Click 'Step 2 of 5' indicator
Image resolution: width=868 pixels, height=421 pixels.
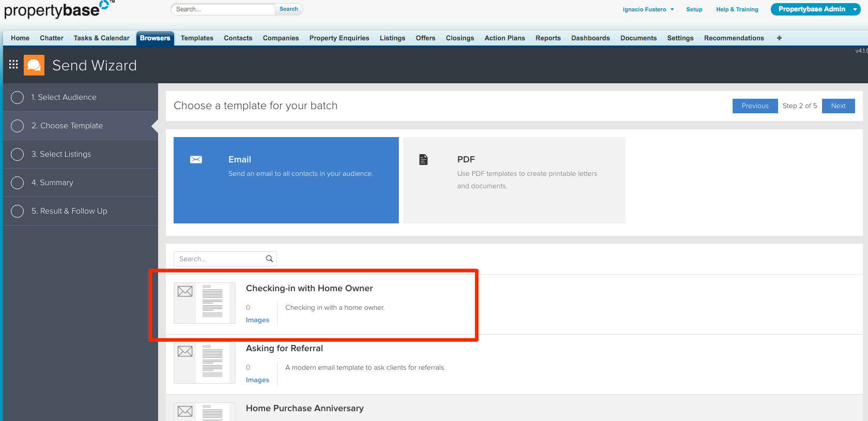pyautogui.click(x=800, y=106)
